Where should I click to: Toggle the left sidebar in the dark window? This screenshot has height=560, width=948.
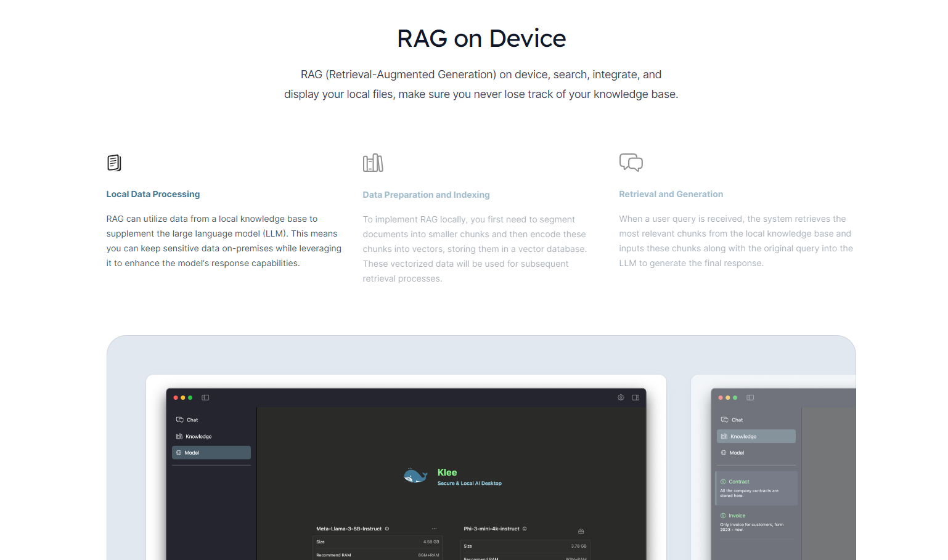click(x=205, y=397)
